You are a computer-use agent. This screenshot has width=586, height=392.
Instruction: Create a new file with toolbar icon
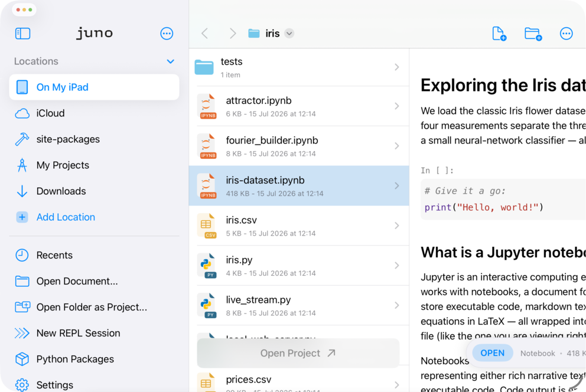499,33
